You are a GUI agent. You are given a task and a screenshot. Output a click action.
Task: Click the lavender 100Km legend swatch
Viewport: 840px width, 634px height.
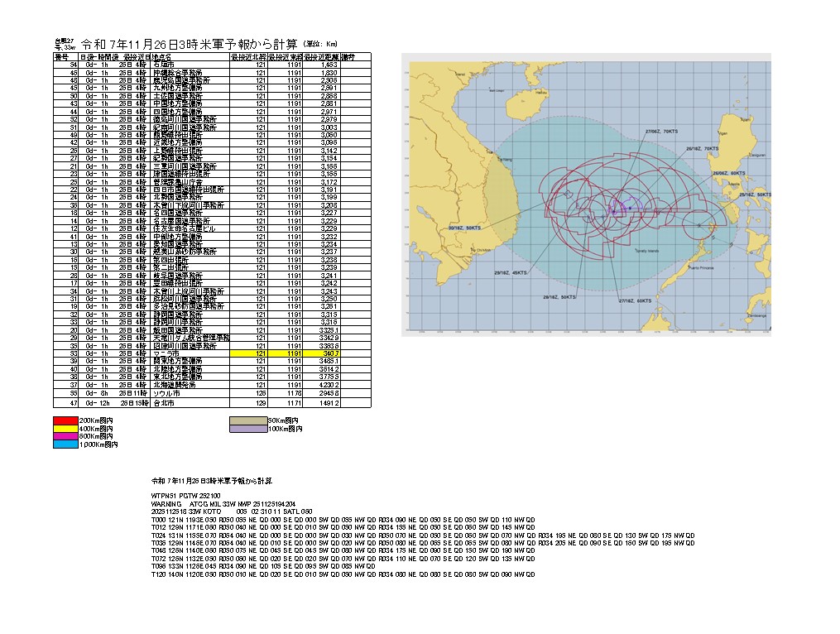(x=249, y=429)
